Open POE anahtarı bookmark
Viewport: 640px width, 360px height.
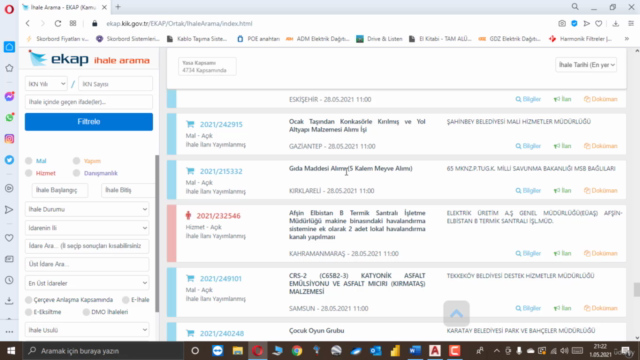click(258, 39)
